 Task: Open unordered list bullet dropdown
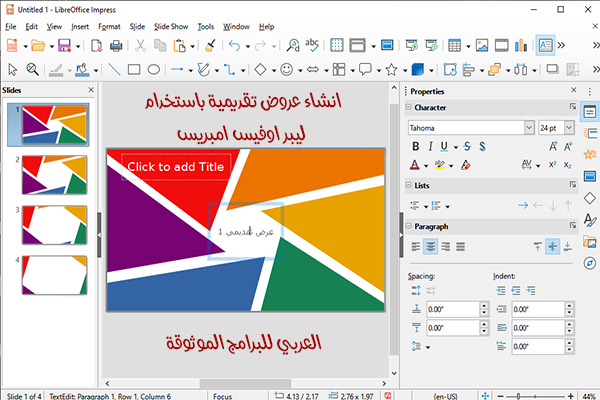[x=426, y=207]
